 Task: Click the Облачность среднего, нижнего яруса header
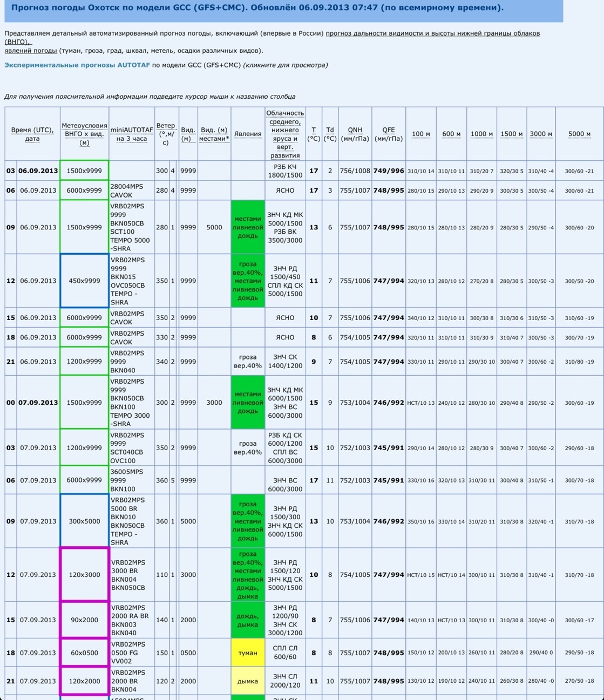click(285, 134)
